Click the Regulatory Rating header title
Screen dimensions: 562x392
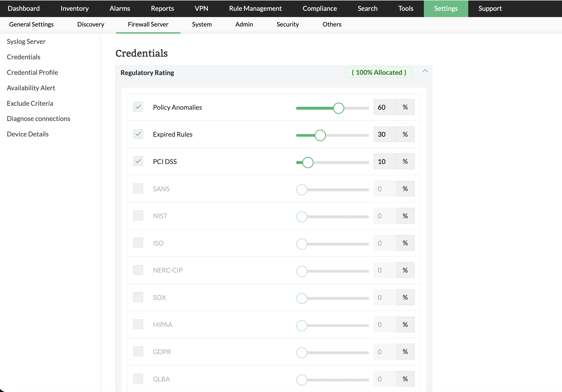[147, 73]
